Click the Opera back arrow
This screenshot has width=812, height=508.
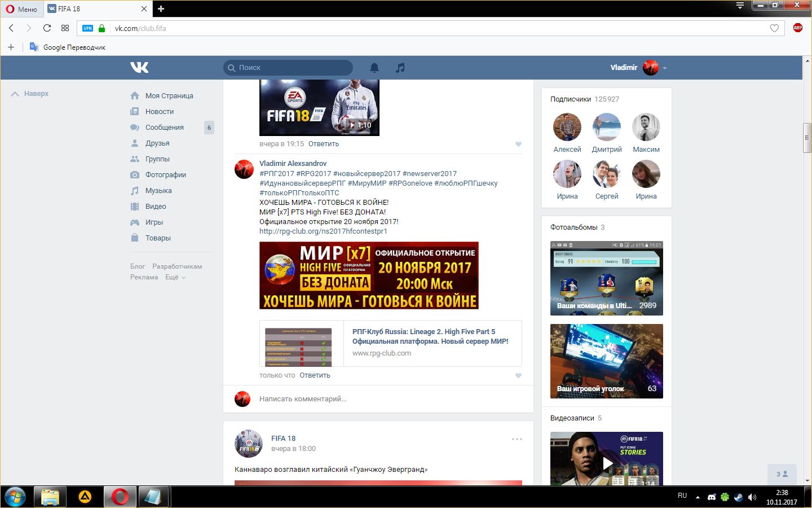coord(11,28)
